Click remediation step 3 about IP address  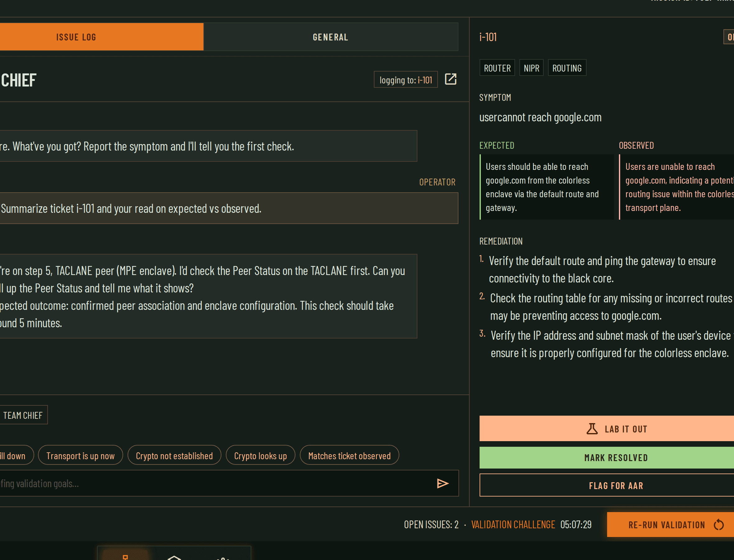606,344
